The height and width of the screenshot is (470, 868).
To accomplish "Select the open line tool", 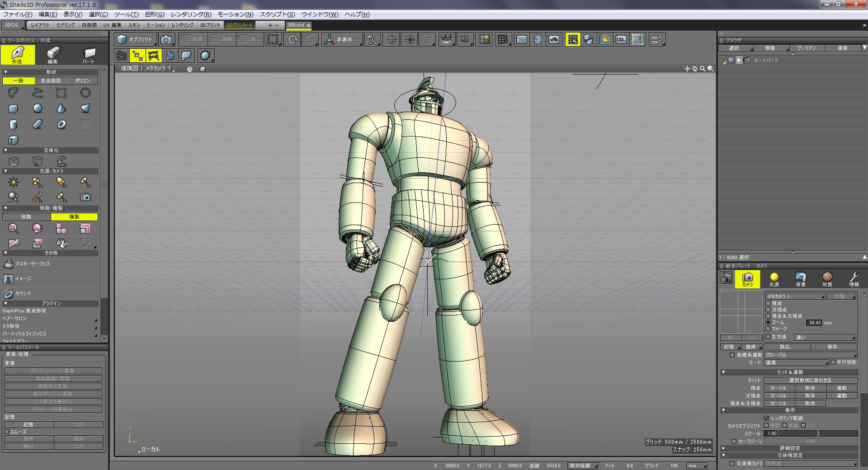I will click(38, 93).
